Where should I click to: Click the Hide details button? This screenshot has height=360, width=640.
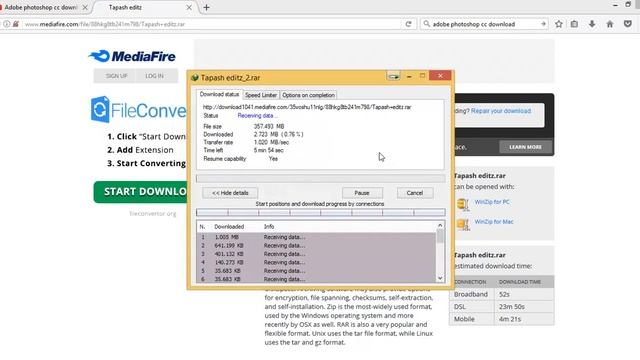tap(230, 193)
